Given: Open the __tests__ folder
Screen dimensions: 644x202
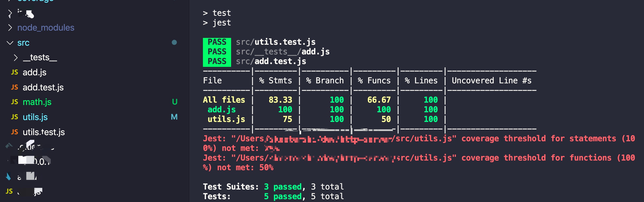Looking at the screenshot, I should (x=40, y=58).
